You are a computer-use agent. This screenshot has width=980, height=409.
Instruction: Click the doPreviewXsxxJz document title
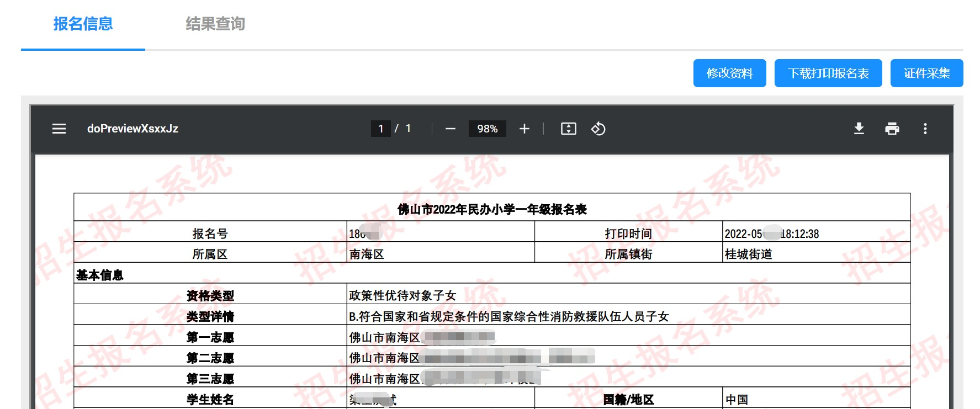(x=133, y=129)
